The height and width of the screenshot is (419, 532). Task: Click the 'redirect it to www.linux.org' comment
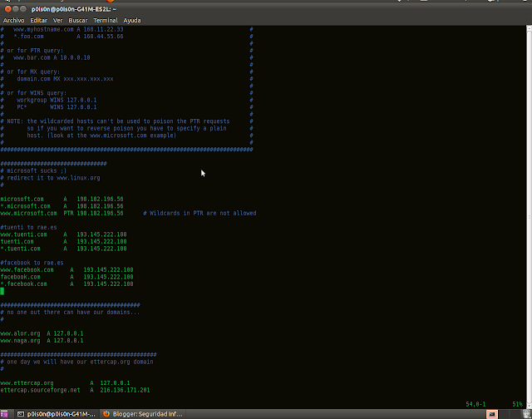tap(50, 178)
